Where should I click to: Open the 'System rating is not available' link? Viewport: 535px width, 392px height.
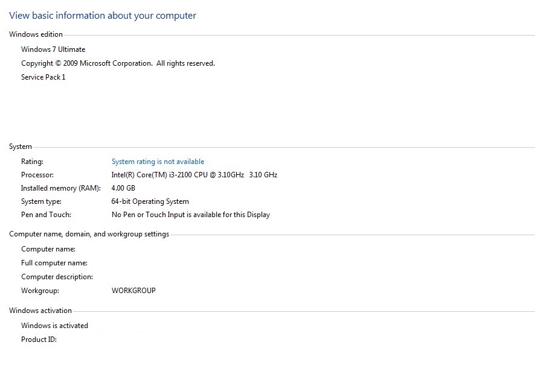pyautogui.click(x=158, y=162)
